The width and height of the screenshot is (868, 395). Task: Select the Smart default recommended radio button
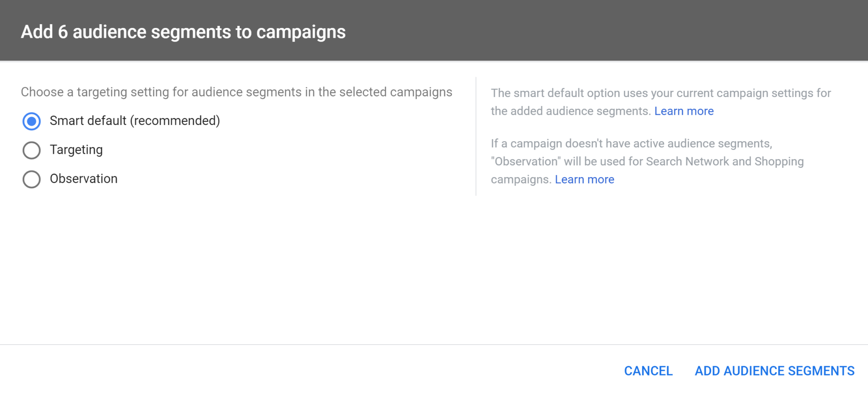click(x=31, y=121)
